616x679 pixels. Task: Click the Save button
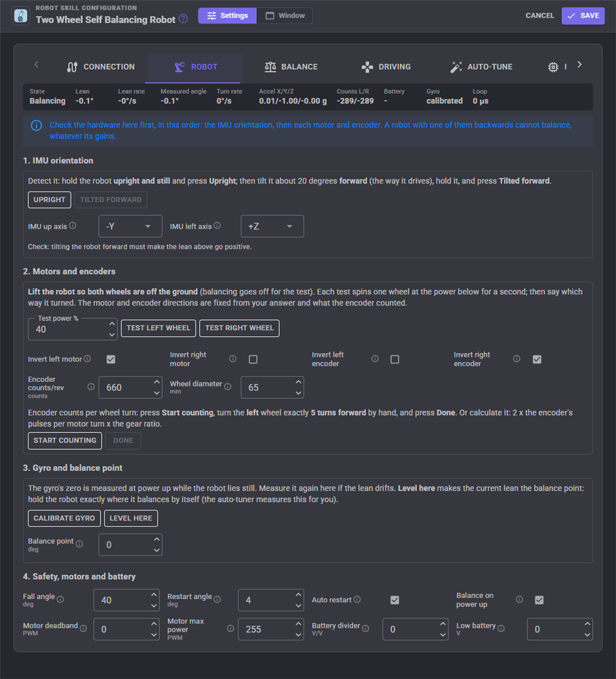[583, 16]
